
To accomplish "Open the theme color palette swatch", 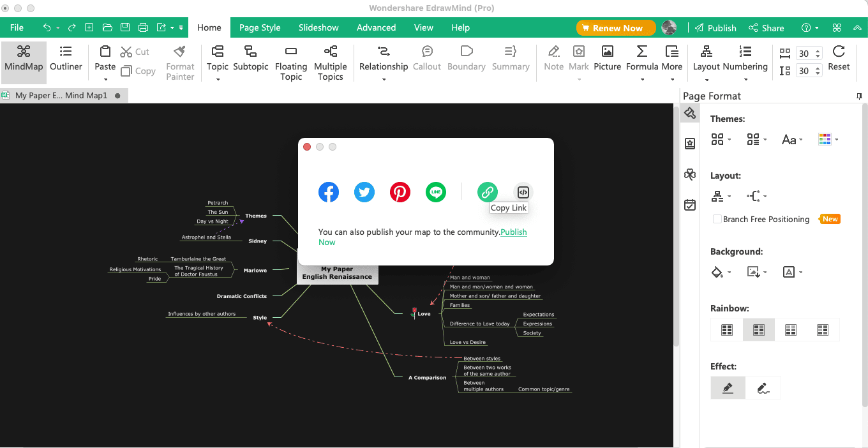I will pyautogui.click(x=828, y=139).
